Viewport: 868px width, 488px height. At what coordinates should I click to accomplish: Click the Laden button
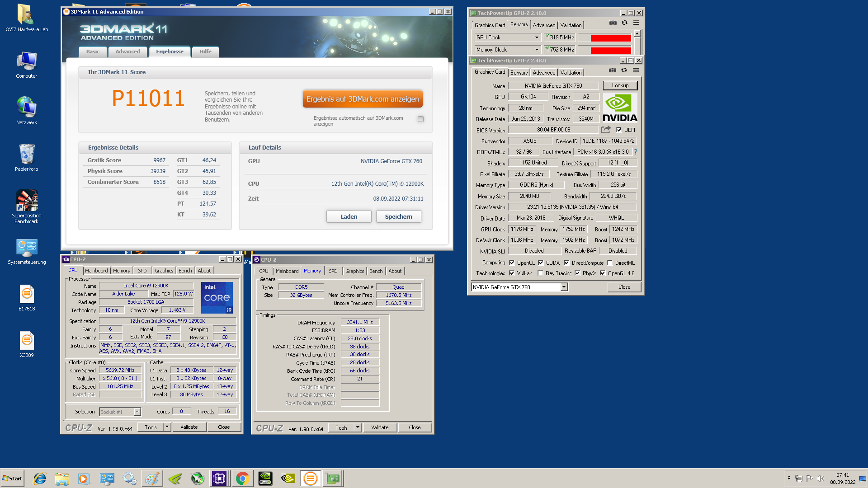click(349, 216)
